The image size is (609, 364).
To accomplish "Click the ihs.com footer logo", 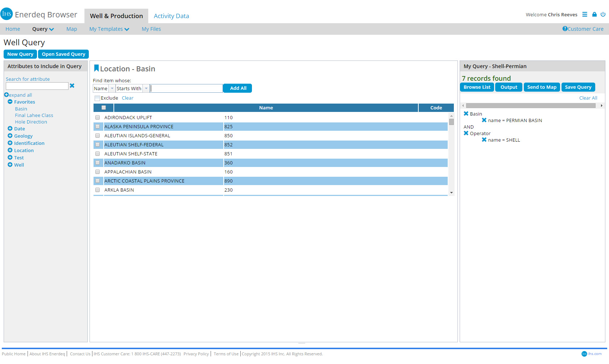I will [592, 354].
